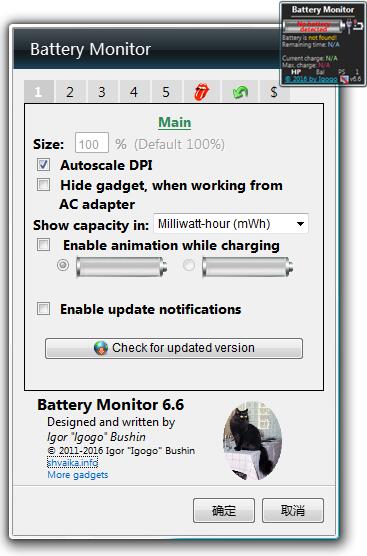This screenshot has width=367, height=556.
Task: Click the Main heading link
Action: coord(174,122)
